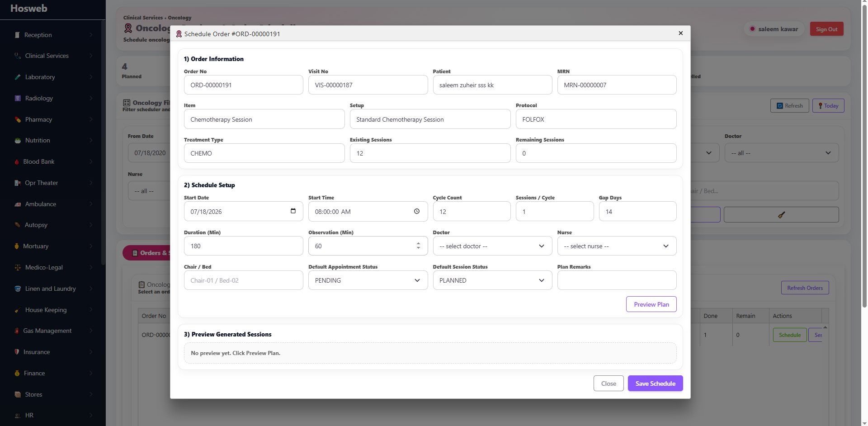Click the brush clear-filter button
The height and width of the screenshot is (426, 868).
tap(781, 215)
